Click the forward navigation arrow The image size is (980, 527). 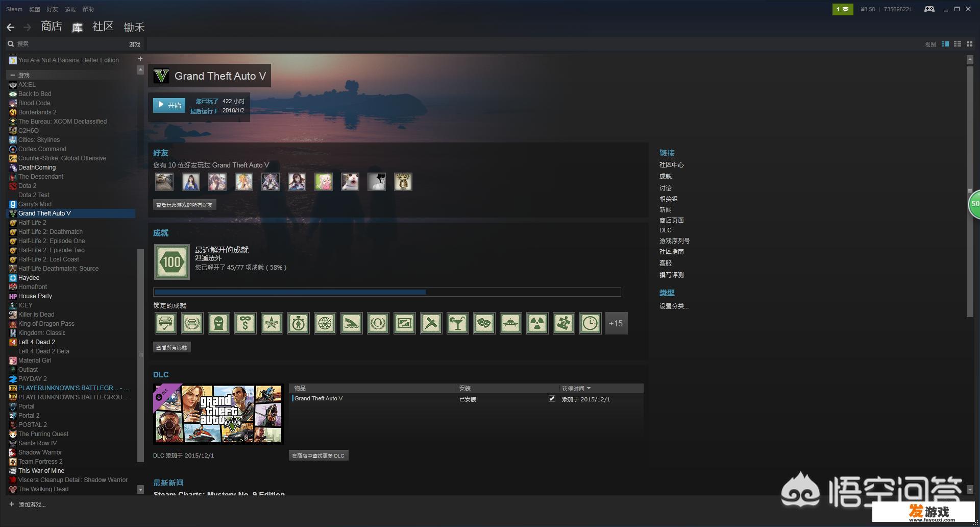[28, 27]
